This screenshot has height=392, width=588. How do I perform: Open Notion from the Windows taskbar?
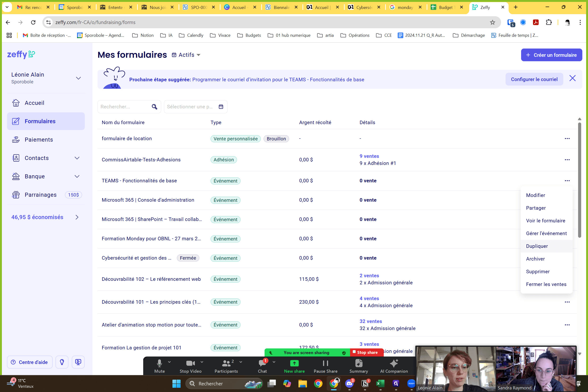pos(365,383)
